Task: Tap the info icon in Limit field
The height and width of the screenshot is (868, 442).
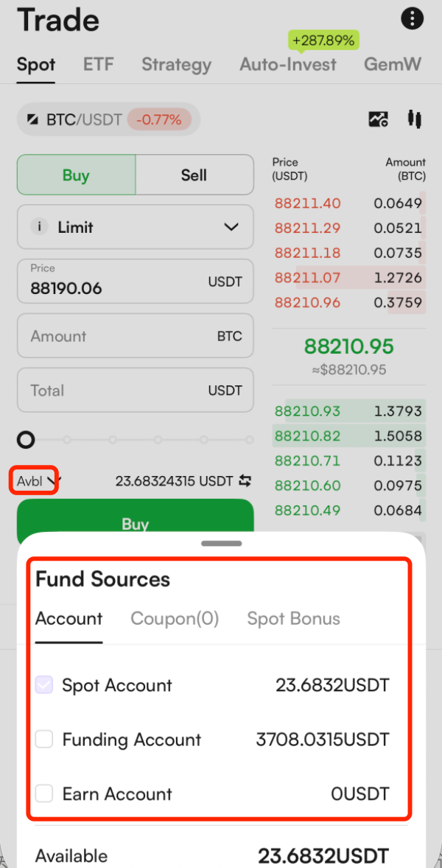Action: tap(39, 227)
